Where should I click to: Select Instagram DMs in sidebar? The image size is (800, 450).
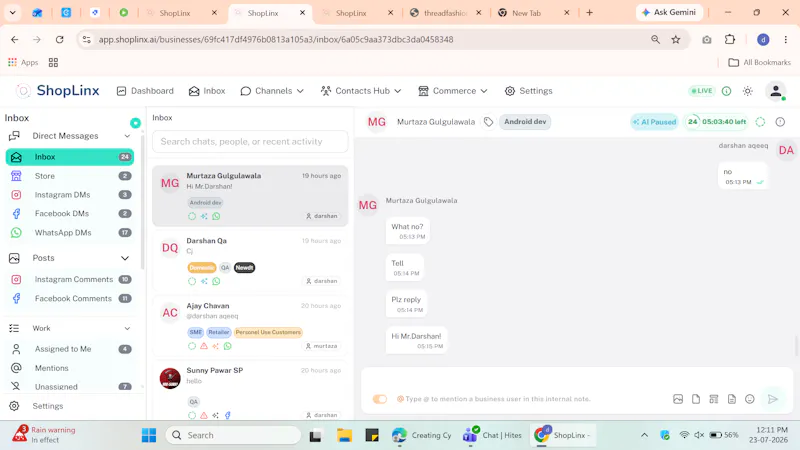[x=70, y=195]
